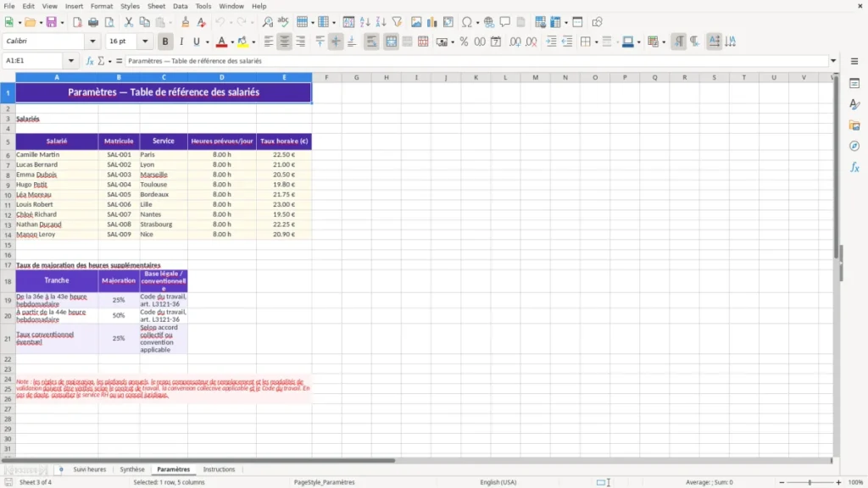The height and width of the screenshot is (488, 868).
Task: Click the Save document icon
Action: (52, 22)
